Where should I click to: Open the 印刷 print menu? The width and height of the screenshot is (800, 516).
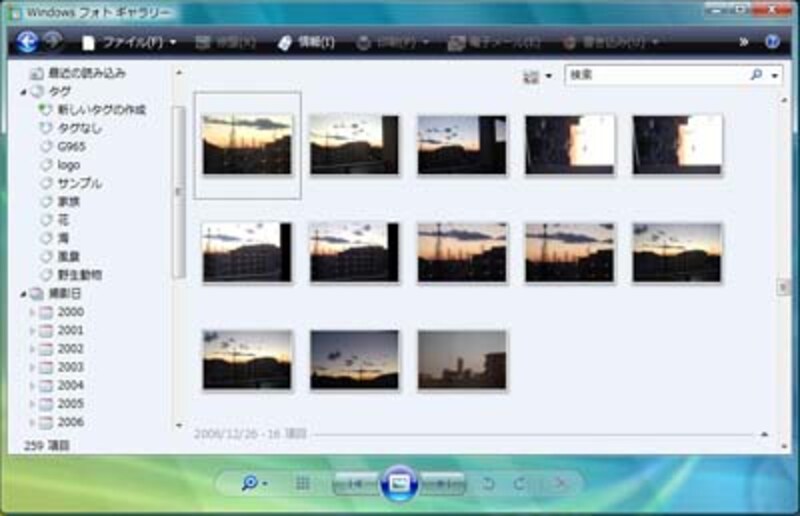click(x=392, y=43)
